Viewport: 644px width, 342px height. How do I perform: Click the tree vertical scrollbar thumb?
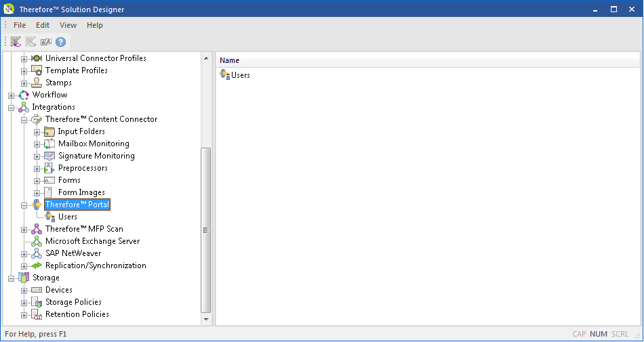pyautogui.click(x=206, y=230)
